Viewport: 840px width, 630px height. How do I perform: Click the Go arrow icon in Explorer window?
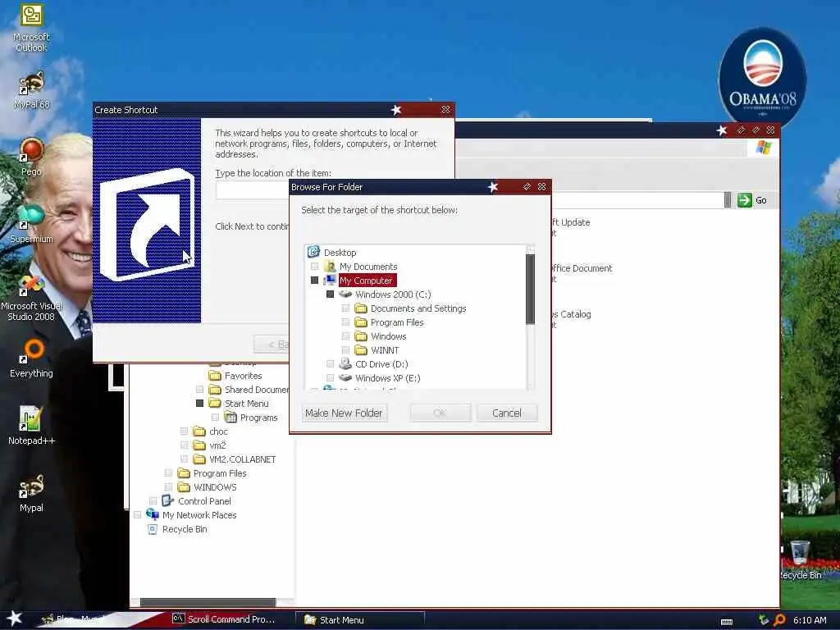(745, 200)
